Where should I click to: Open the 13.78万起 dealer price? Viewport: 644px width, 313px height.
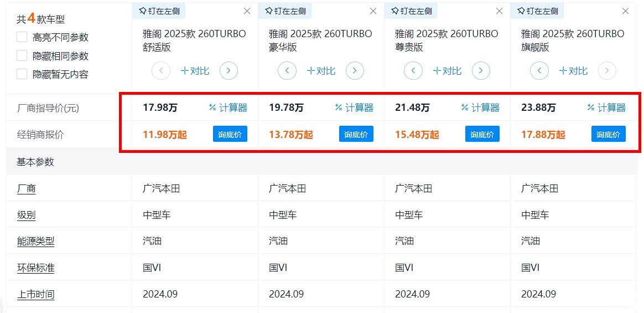coord(291,135)
